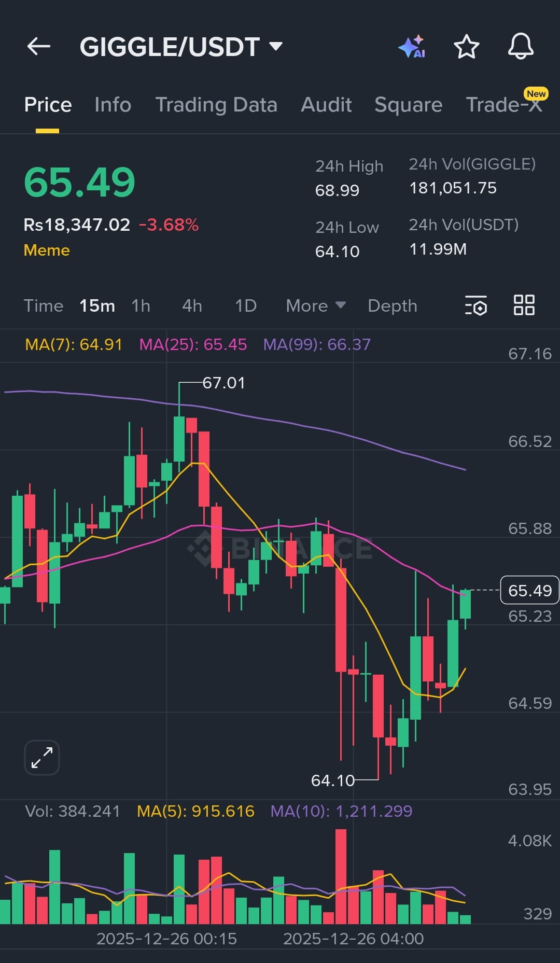The height and width of the screenshot is (963, 560).
Task: Open the AI insights sparkle icon
Action: click(412, 47)
